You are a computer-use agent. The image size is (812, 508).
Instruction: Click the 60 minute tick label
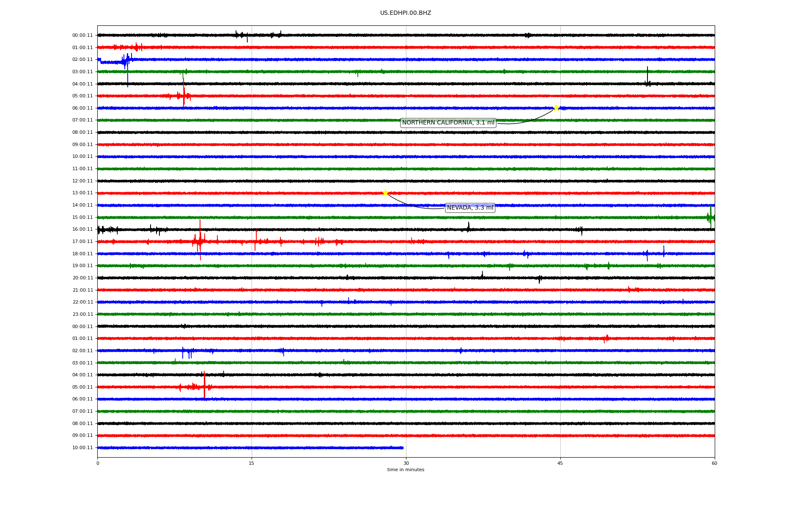714,463
